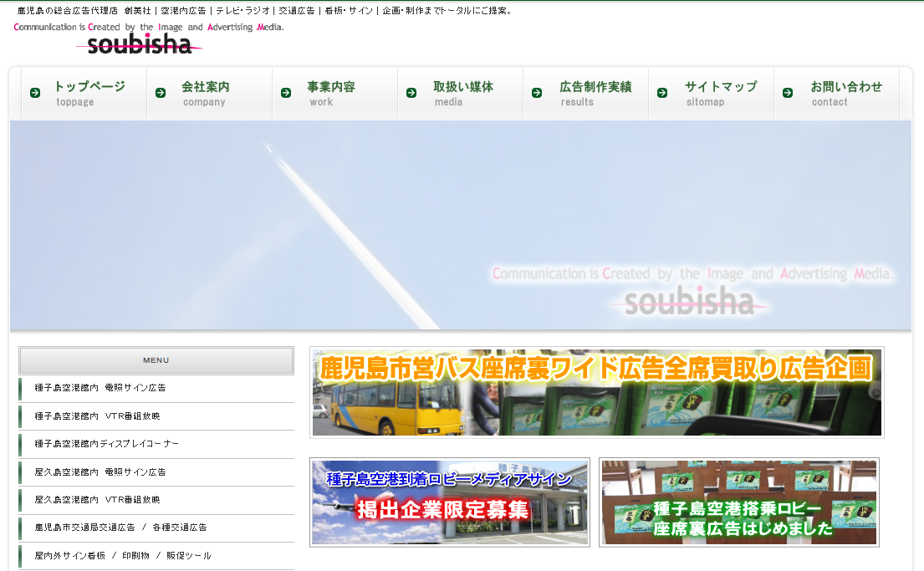Open 種子島空港館内ディスプレイコーナー sidebar link

(106, 444)
